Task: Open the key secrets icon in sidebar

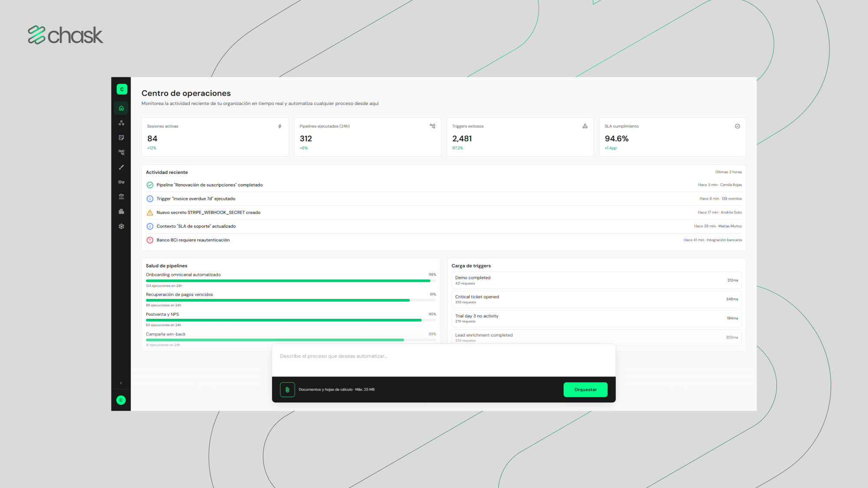Action: click(121, 182)
